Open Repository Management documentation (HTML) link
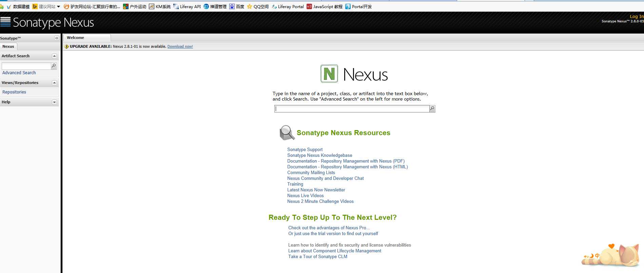 [x=348, y=167]
